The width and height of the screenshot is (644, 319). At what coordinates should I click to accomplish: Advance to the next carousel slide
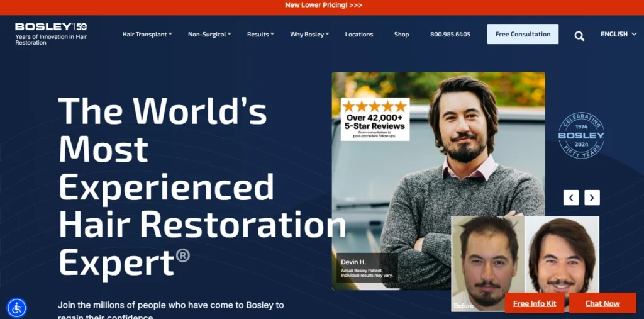[x=592, y=198]
